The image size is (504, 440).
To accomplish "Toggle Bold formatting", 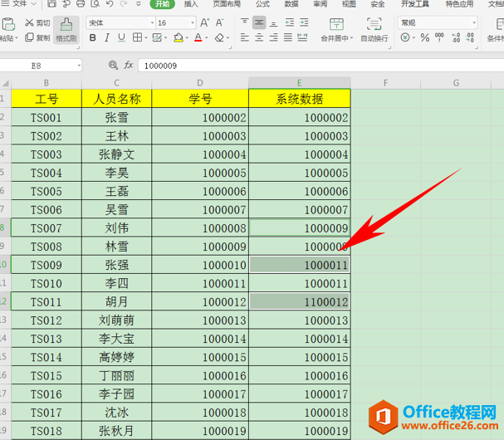I will coord(92,37).
